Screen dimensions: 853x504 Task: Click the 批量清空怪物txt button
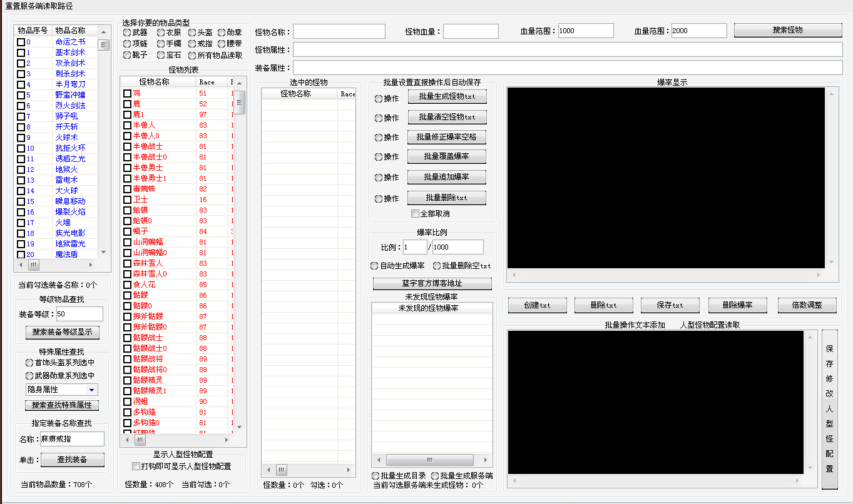[447, 117]
